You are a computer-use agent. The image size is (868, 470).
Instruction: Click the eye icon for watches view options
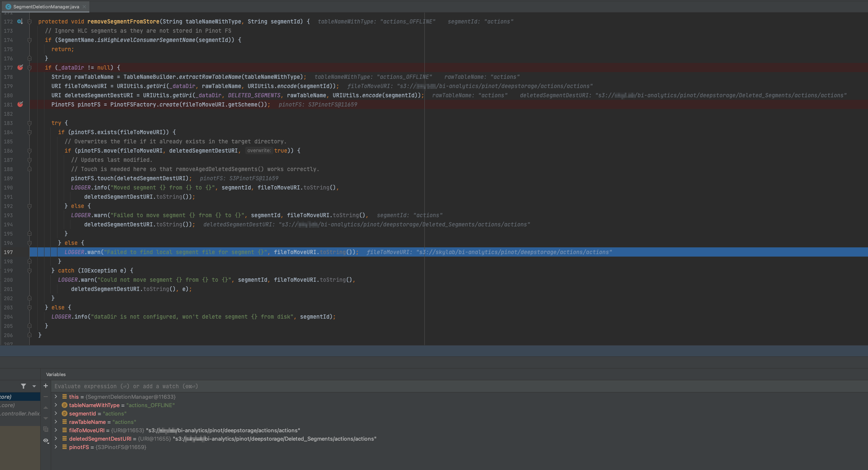pos(46,440)
